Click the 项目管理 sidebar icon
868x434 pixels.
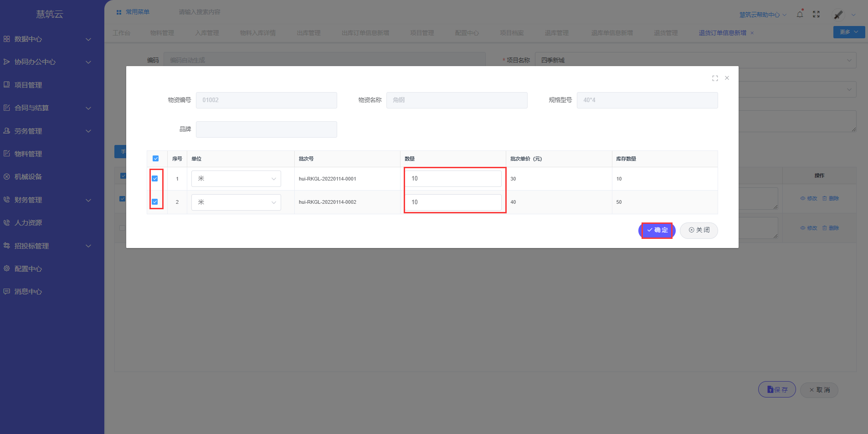pyautogui.click(x=7, y=85)
